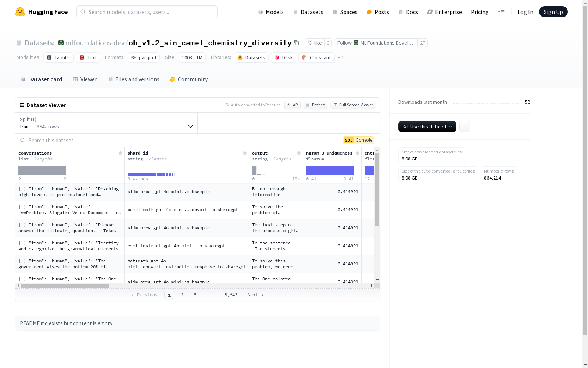The height and width of the screenshot is (368, 588).
Task: Click the heart like icon
Action: pyautogui.click(x=310, y=43)
